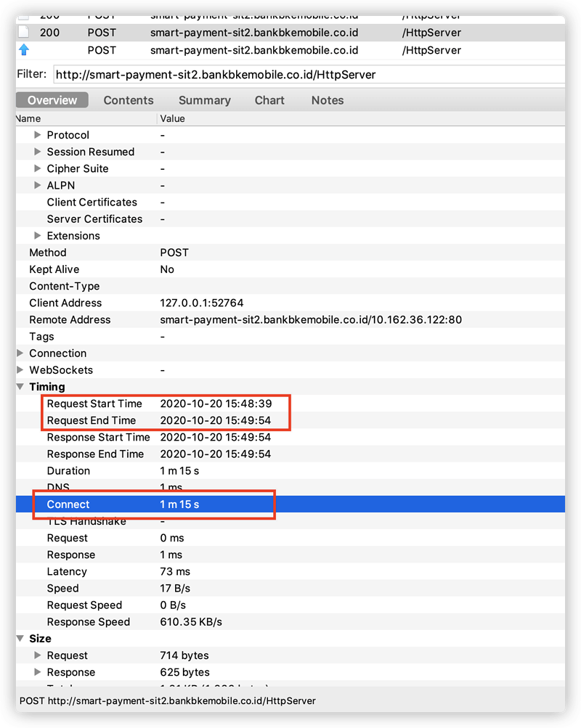Click the Filter URL input field

coord(309,75)
